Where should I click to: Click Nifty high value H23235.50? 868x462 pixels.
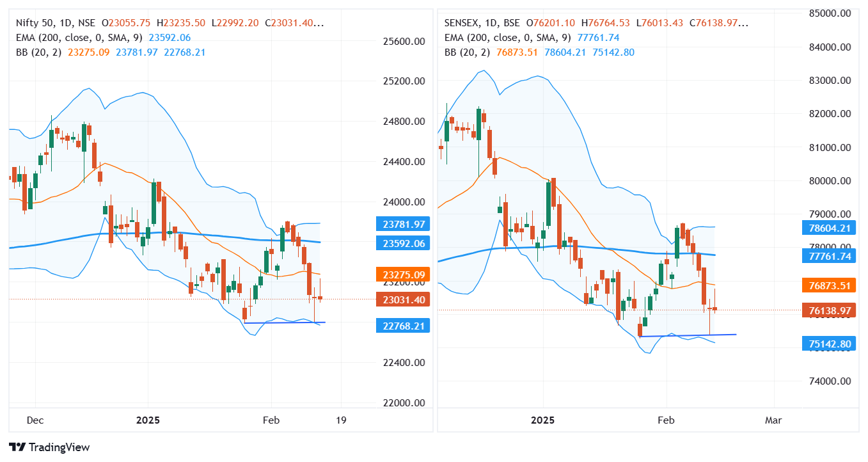[180, 23]
